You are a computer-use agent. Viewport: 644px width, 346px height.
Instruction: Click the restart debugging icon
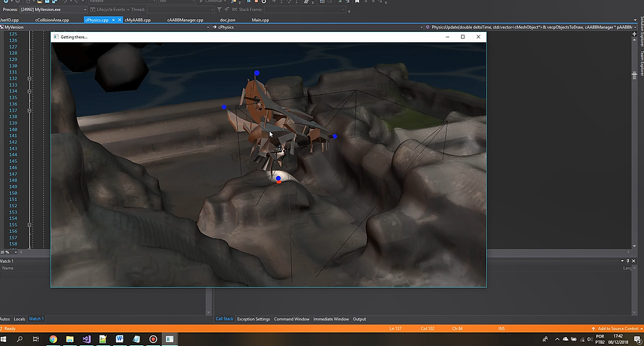[263, 1]
